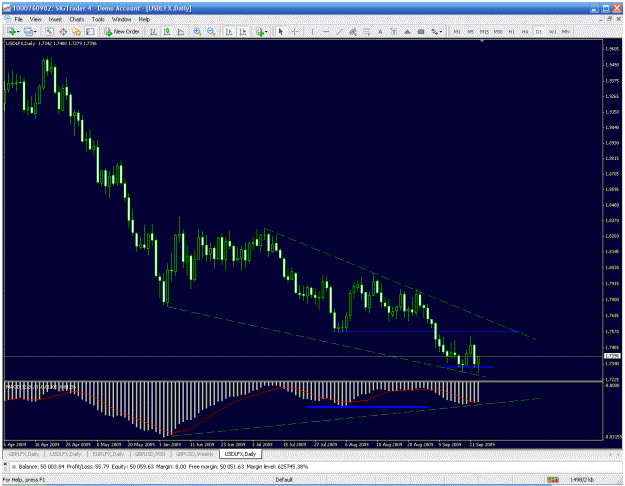This screenshot has height=486, width=625.
Task: Open the View menu
Action: click(35, 19)
